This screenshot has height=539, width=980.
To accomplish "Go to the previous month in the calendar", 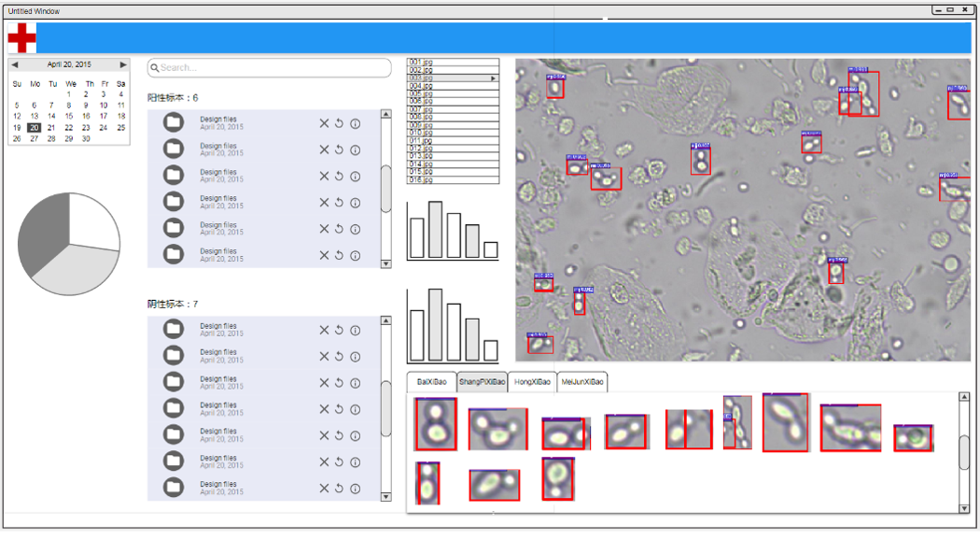I will tap(15, 64).
